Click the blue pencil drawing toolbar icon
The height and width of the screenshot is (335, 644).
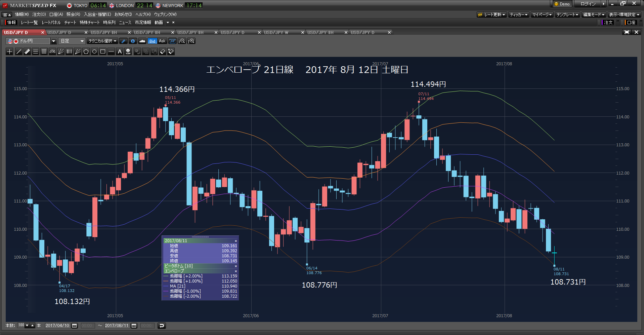pyautogui.click(x=123, y=41)
